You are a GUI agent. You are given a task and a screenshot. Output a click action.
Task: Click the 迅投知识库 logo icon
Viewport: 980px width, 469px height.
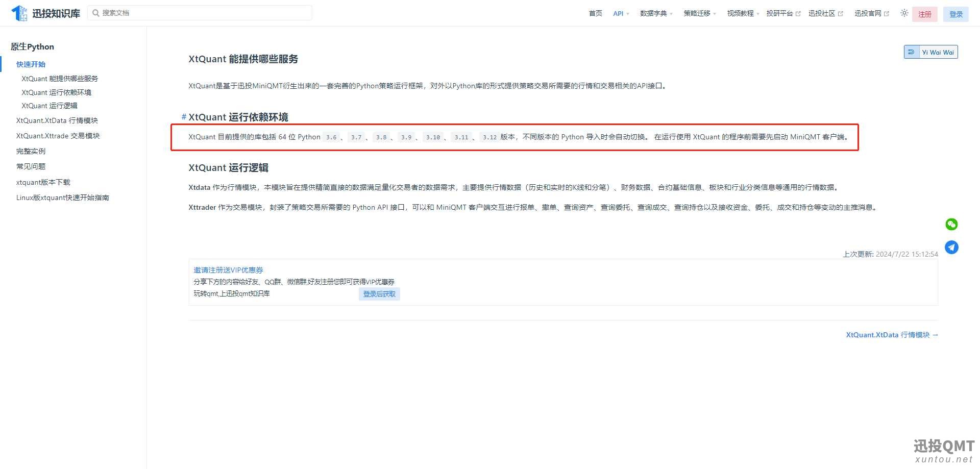tap(19, 13)
